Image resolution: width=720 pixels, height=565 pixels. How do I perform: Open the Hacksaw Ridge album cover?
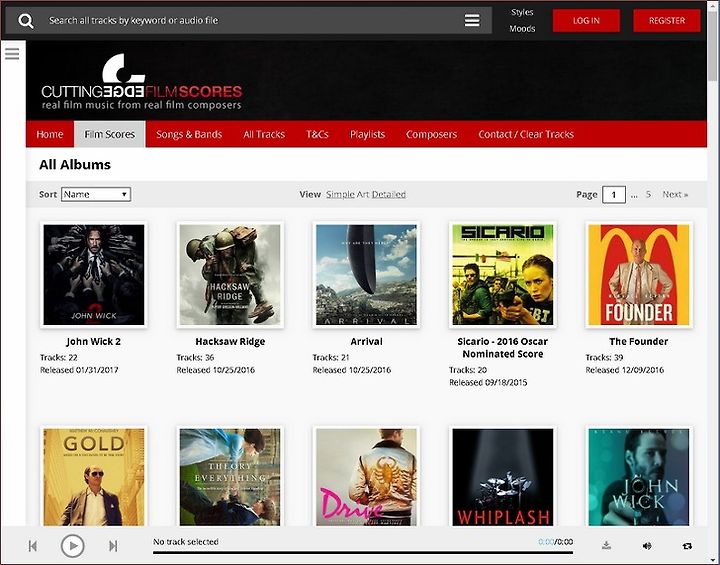click(x=230, y=275)
